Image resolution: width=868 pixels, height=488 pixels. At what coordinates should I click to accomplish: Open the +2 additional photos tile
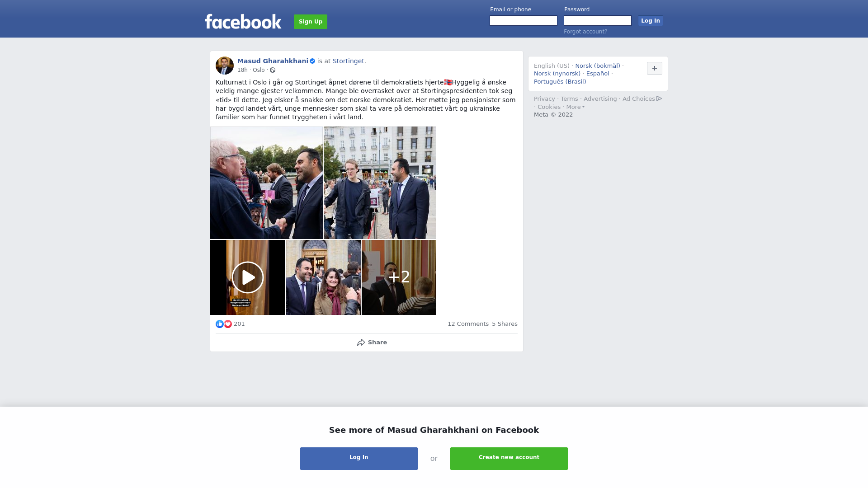(399, 277)
